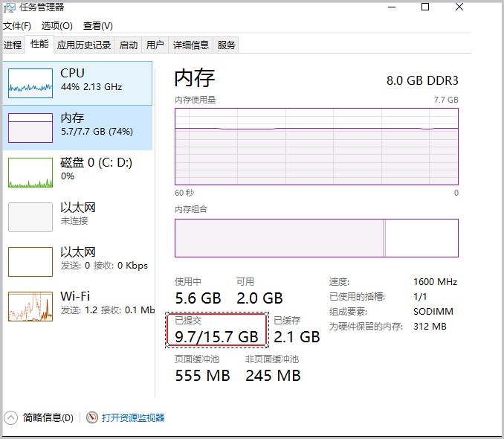Select the 以太网 发送: 0 接收: 0 Kbps thumbnail
The height and width of the screenshot is (439, 504).
(30, 262)
